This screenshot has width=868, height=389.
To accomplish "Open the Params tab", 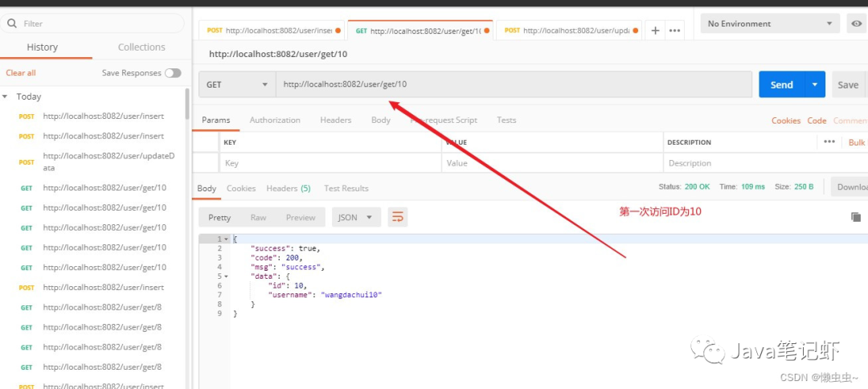I will click(x=216, y=120).
